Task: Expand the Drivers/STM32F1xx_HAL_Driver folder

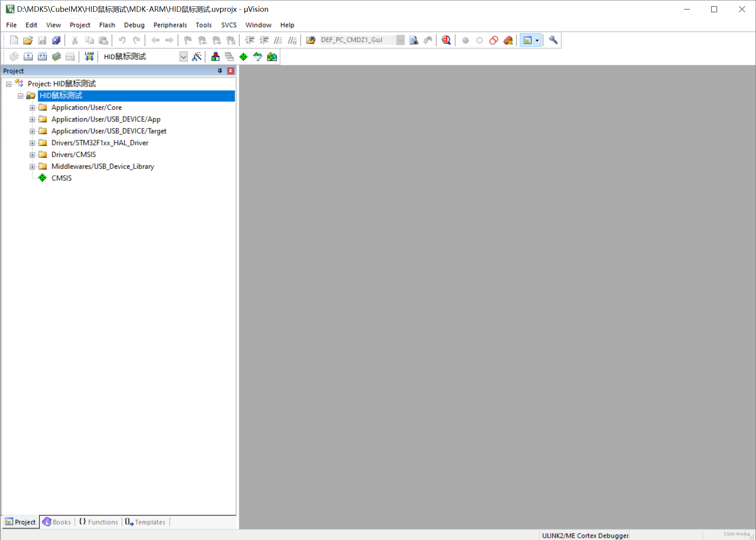Action: pyautogui.click(x=32, y=143)
